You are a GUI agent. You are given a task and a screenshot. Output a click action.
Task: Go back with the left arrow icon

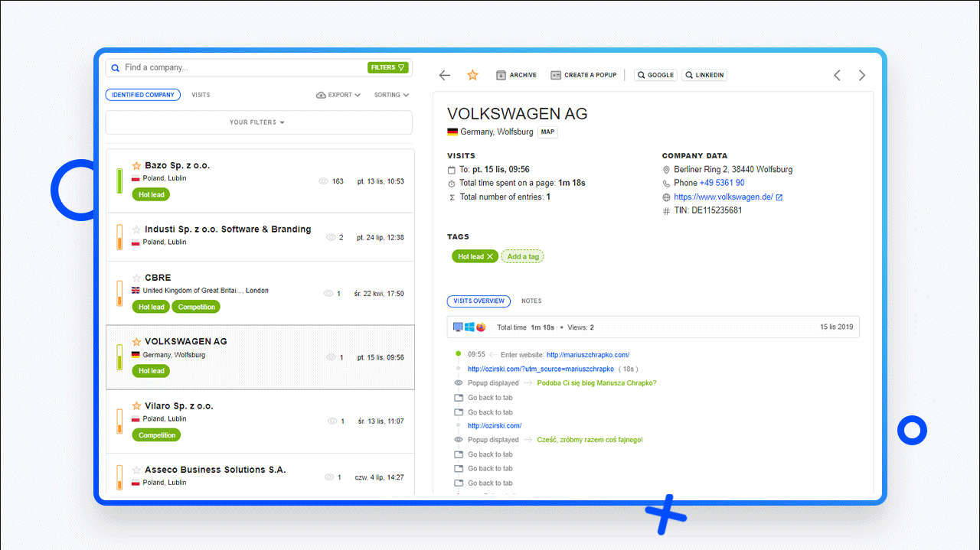(x=445, y=75)
